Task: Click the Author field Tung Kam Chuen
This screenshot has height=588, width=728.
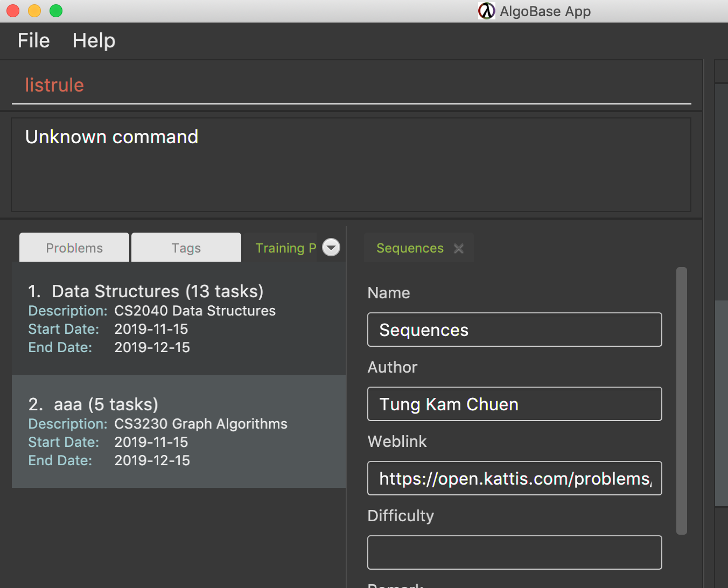Action: click(515, 404)
